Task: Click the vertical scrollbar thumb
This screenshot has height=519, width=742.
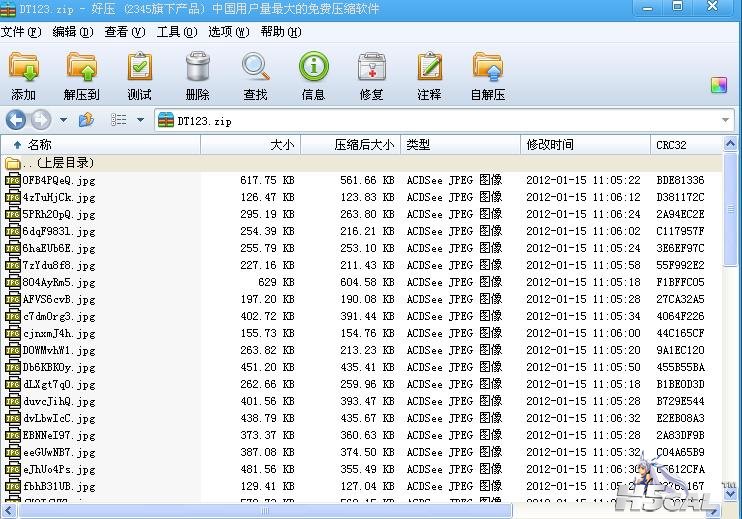Action: [x=731, y=209]
